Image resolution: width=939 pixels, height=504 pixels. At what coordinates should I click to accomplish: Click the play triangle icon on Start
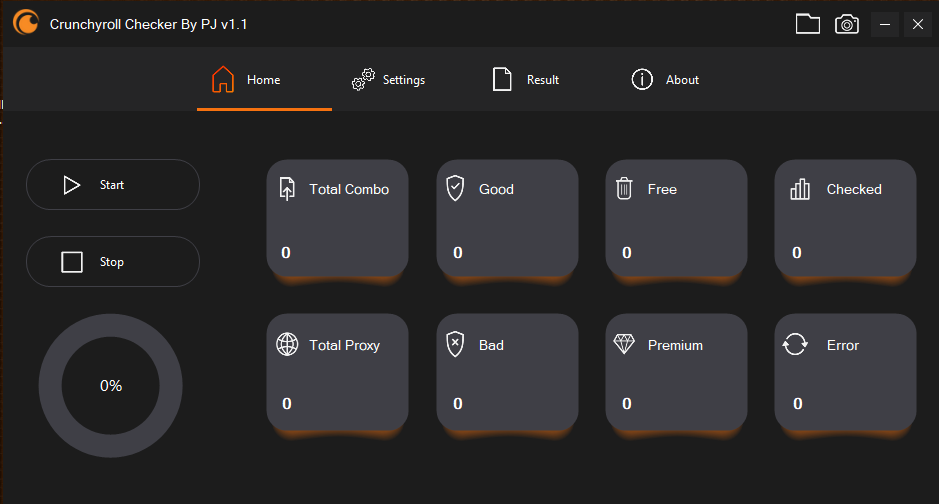pyautogui.click(x=72, y=185)
